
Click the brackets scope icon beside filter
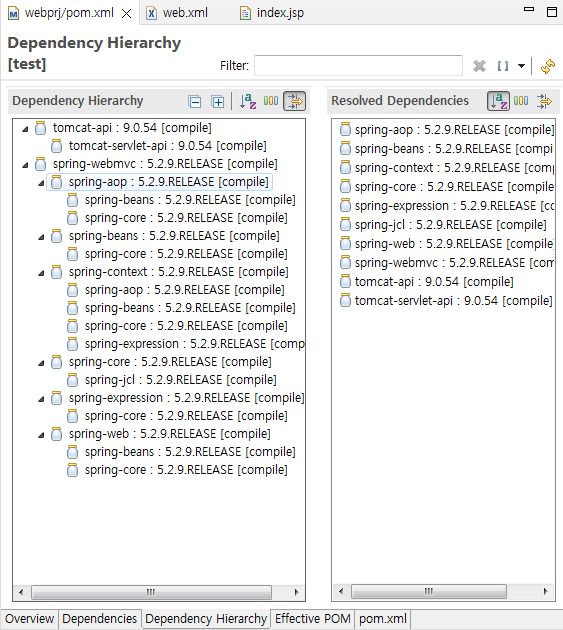point(503,66)
